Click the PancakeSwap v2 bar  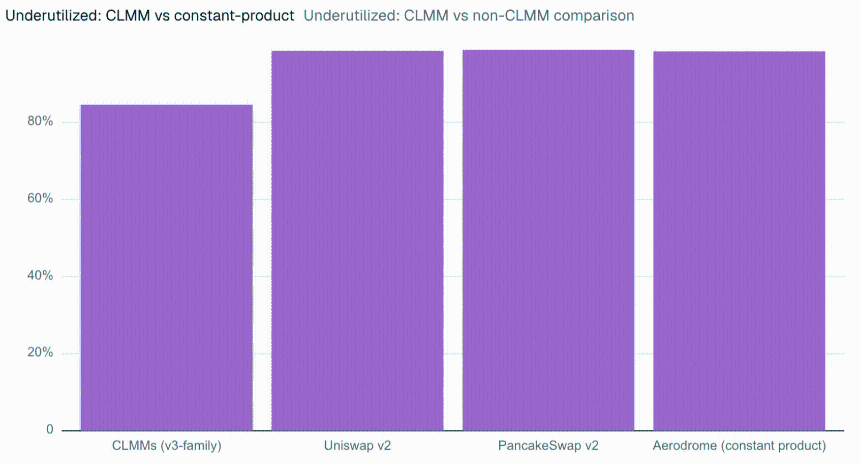[x=548, y=240]
